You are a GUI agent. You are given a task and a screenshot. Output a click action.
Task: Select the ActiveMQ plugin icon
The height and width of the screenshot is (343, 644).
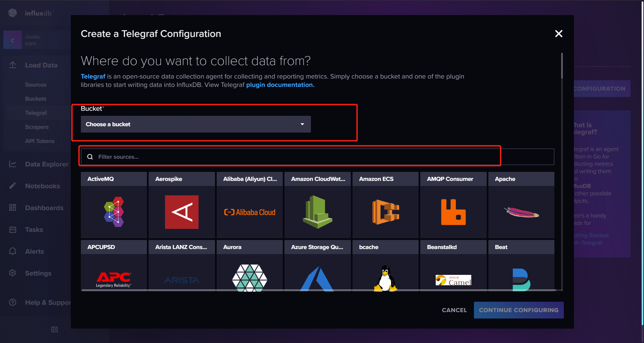[114, 212]
